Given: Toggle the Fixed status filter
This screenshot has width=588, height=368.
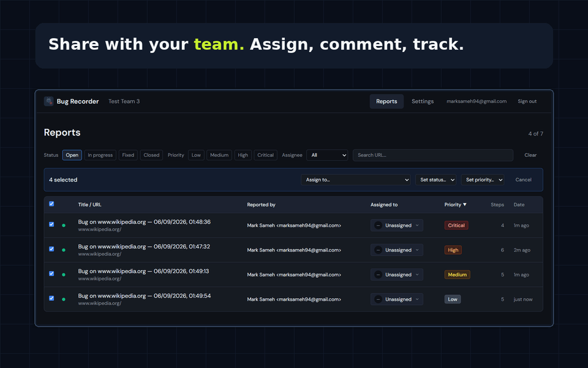Looking at the screenshot, I should (128, 155).
